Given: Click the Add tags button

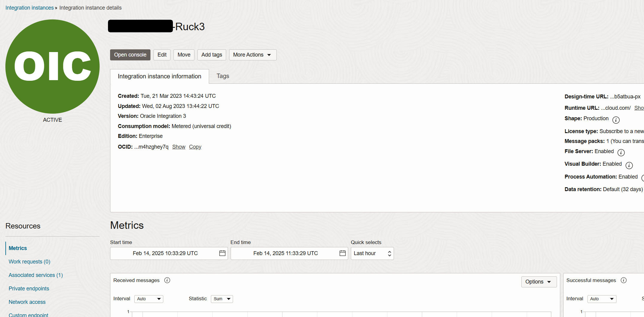Looking at the screenshot, I should [212, 55].
